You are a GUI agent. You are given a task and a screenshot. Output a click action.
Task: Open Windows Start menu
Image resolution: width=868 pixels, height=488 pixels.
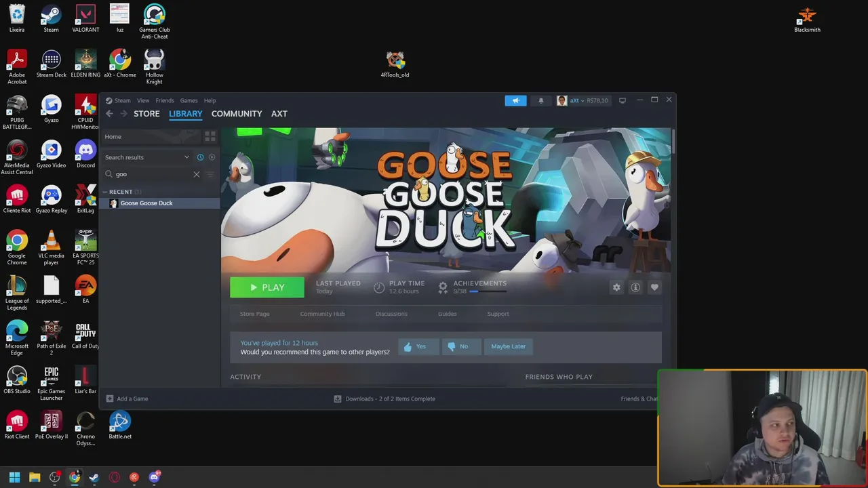14,477
